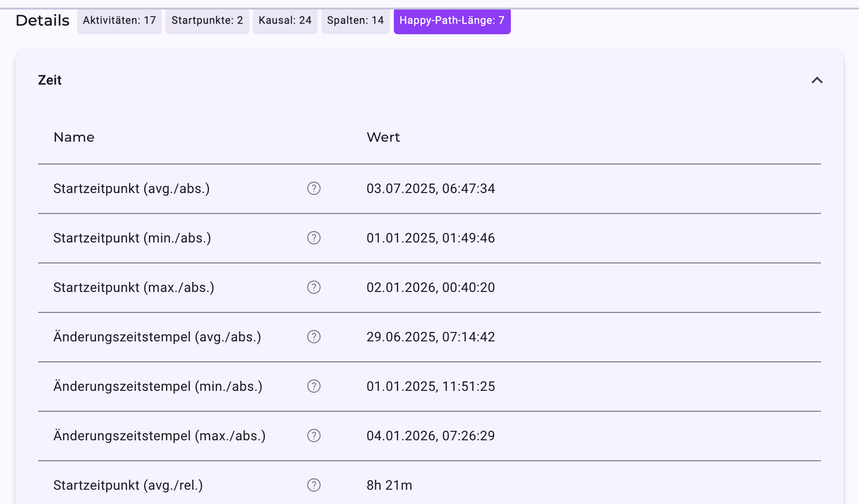Click the Startzeitpunkt (avg./abs.) label
The width and height of the screenshot is (859, 504).
pyautogui.click(x=132, y=189)
